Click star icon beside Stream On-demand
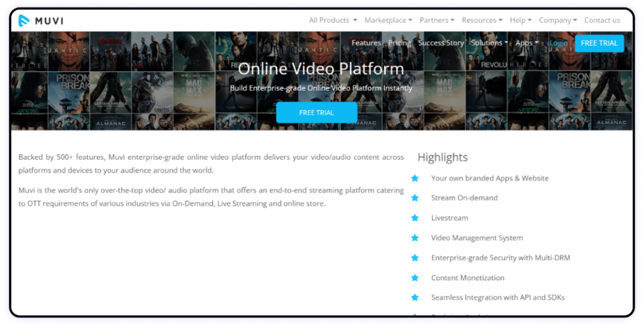Viewport: 644px width, 325px height. [415, 198]
